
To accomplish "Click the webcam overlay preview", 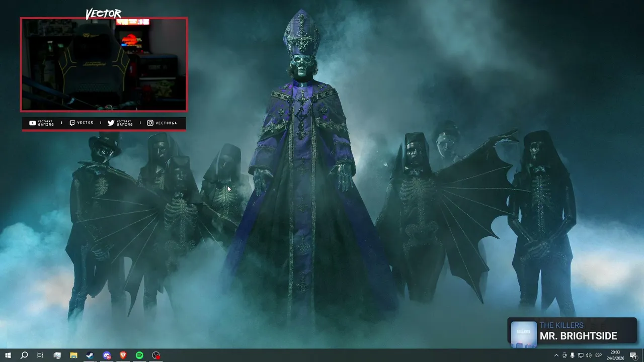I will click(104, 64).
